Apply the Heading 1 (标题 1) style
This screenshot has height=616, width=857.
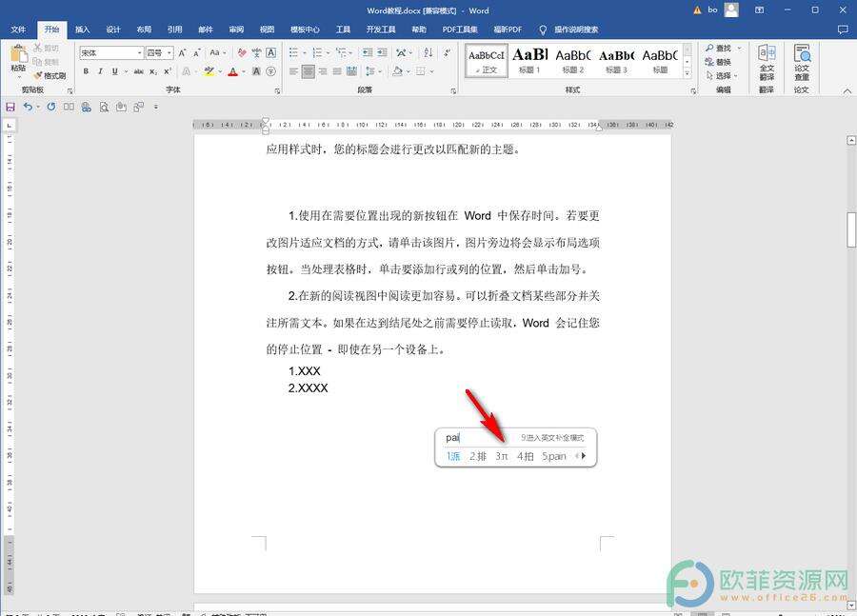[529, 60]
